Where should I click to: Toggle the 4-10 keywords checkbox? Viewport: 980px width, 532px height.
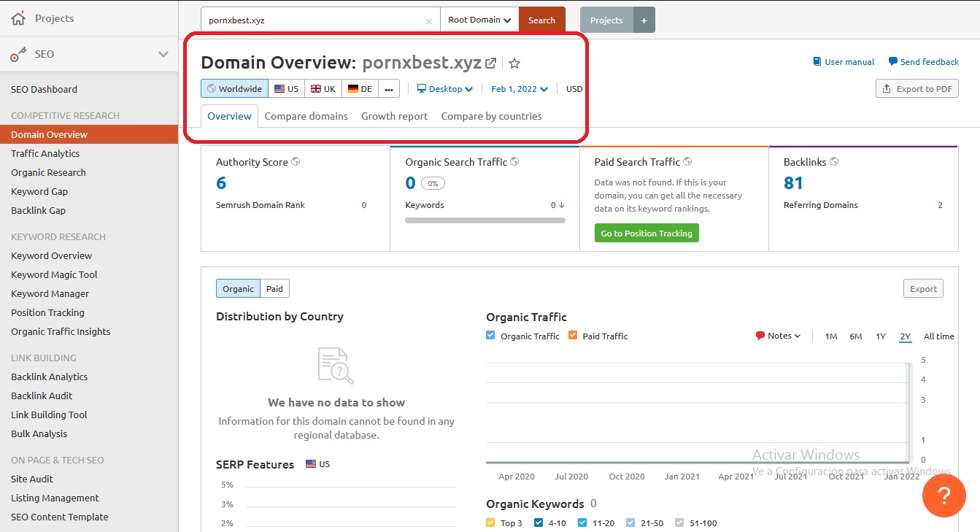[x=539, y=523]
